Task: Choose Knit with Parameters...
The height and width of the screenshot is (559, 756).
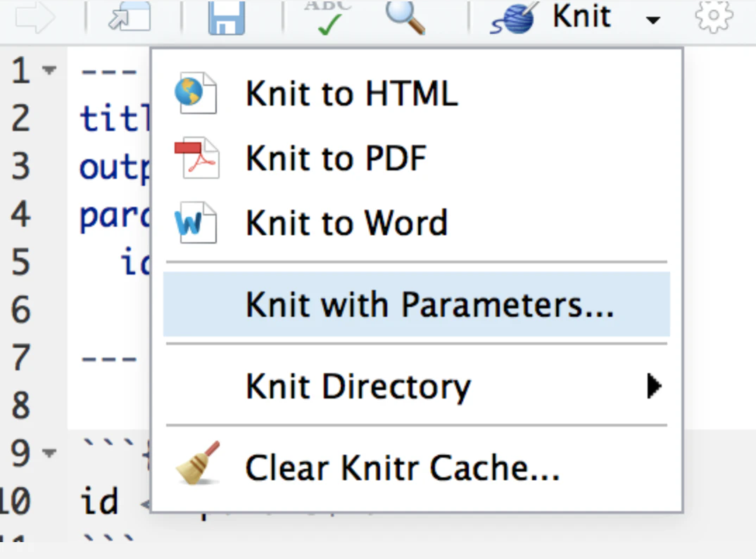Action: pos(417,304)
